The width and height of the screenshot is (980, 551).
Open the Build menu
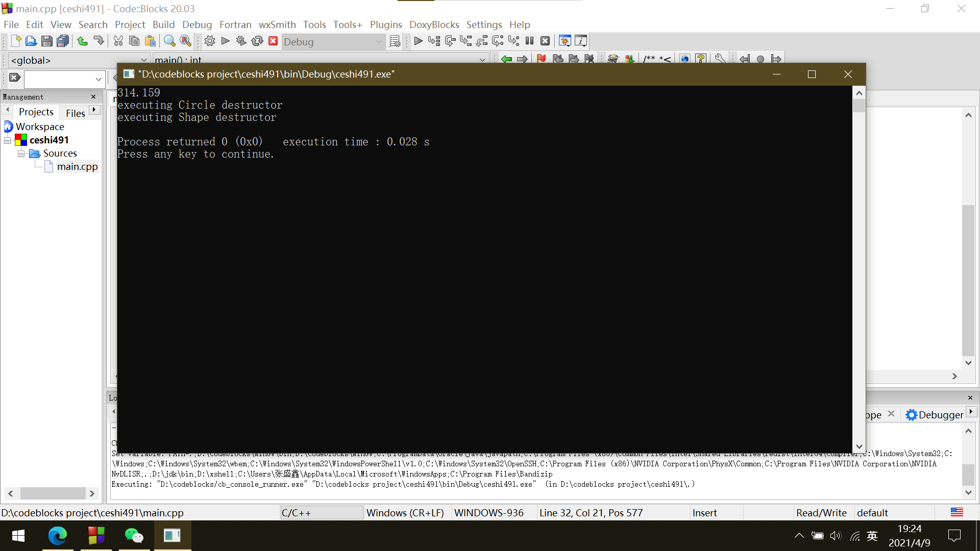(x=163, y=24)
